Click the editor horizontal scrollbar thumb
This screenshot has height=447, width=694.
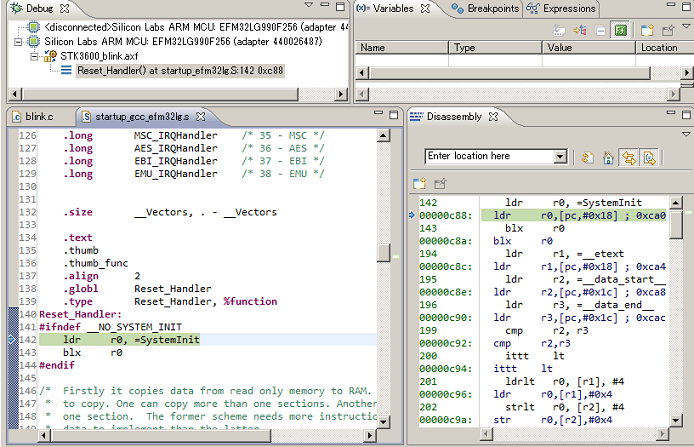pos(161,435)
